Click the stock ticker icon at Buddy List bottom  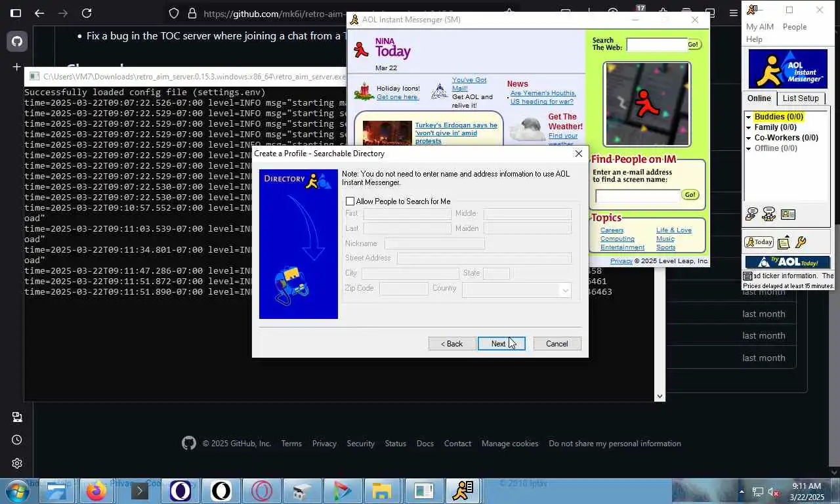point(747,276)
